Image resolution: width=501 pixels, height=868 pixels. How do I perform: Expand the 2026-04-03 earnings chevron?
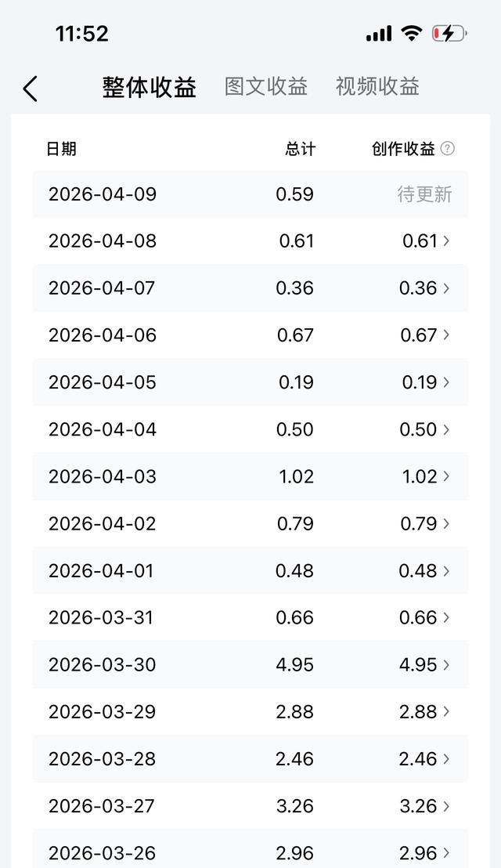coord(446,476)
